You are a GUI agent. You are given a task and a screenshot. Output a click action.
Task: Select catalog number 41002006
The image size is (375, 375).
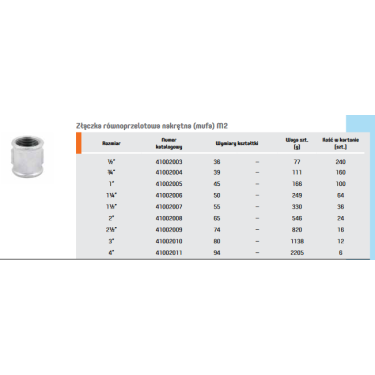coord(169,195)
